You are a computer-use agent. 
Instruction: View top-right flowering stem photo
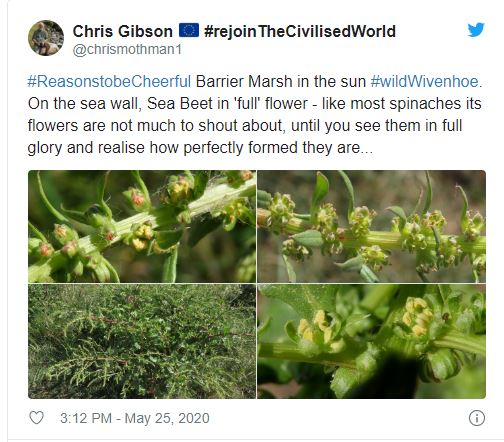tap(371, 226)
